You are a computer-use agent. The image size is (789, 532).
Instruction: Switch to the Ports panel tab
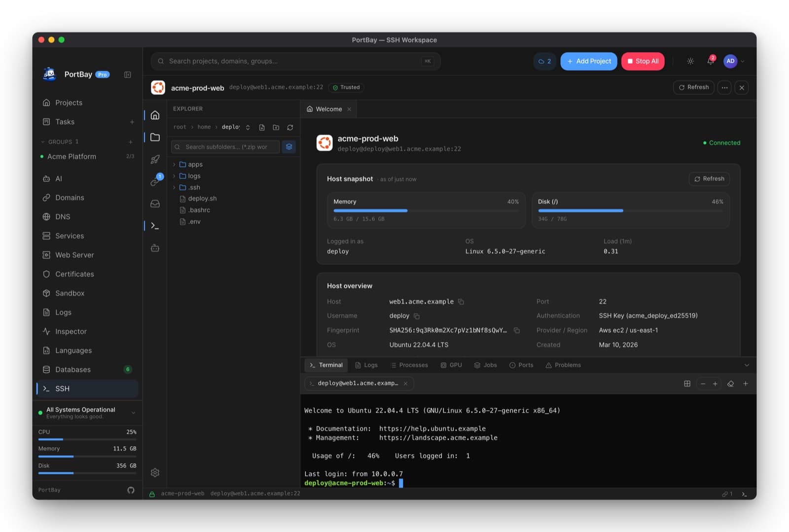(x=521, y=365)
